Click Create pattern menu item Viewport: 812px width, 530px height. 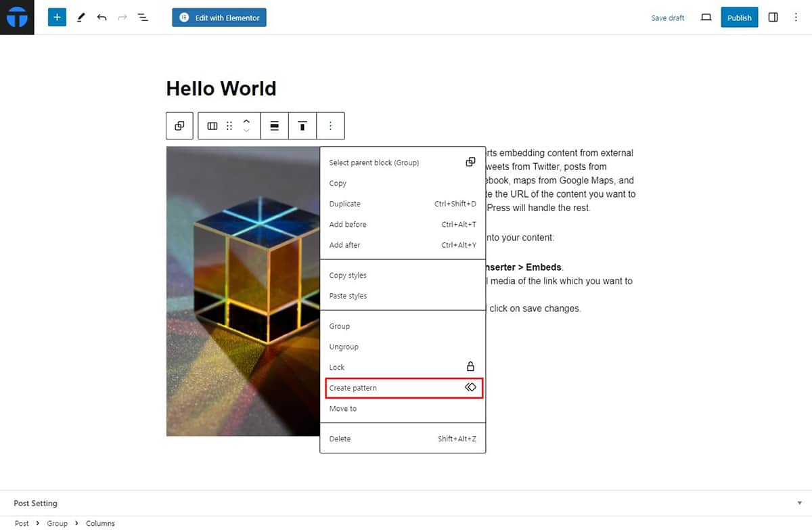coord(404,388)
